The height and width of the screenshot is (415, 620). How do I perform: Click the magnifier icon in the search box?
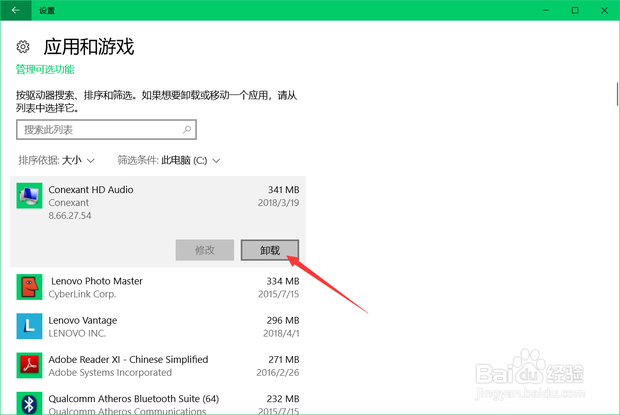point(187,130)
